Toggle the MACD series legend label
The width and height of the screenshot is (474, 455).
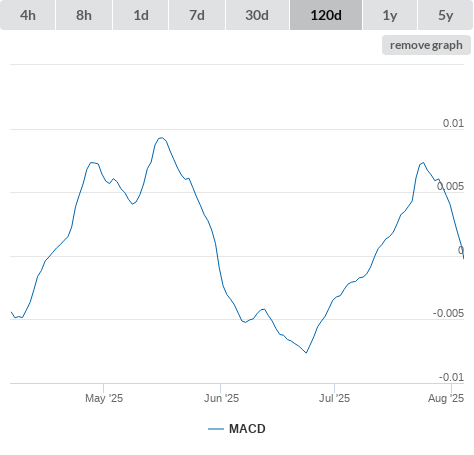[x=247, y=429]
